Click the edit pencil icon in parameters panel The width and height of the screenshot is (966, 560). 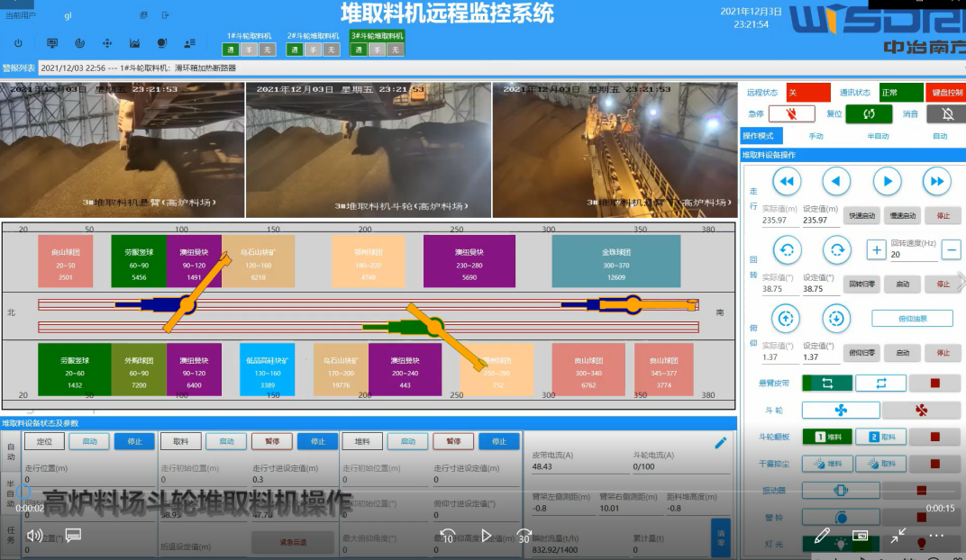click(x=720, y=442)
